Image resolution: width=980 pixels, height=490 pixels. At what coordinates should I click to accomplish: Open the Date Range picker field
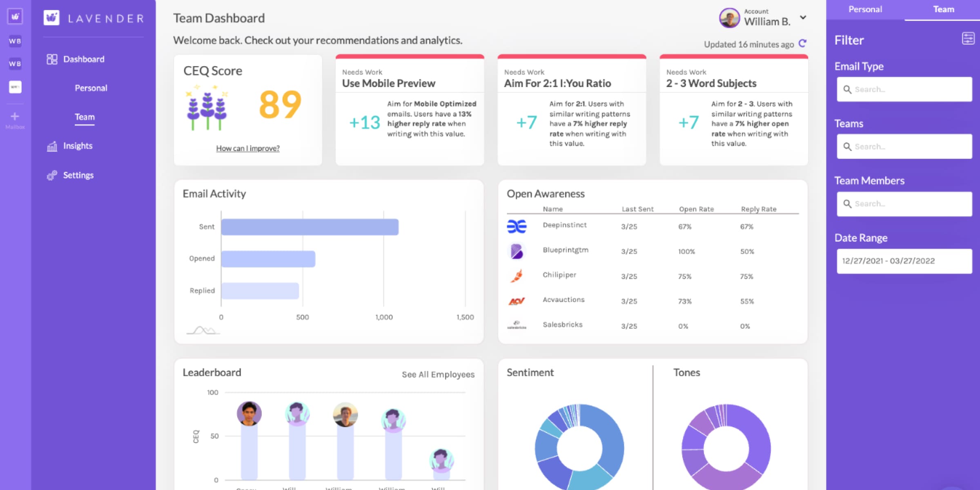(x=904, y=261)
